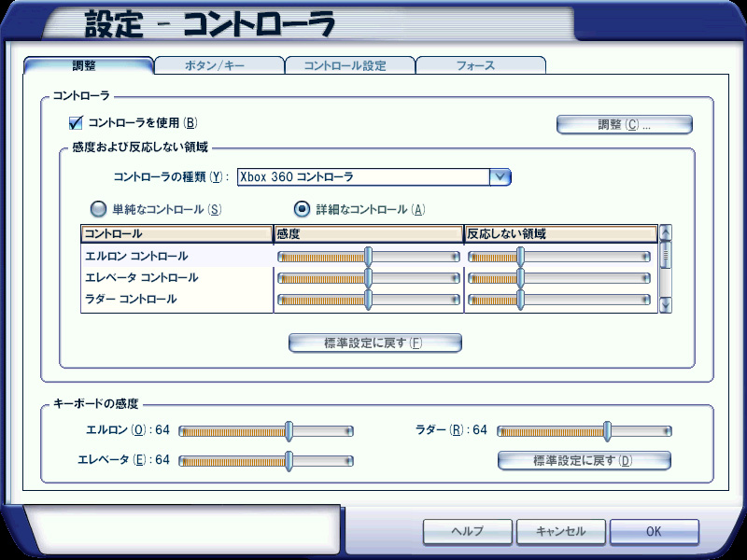Click the キャンセル button
The width and height of the screenshot is (747, 560).
tap(561, 531)
